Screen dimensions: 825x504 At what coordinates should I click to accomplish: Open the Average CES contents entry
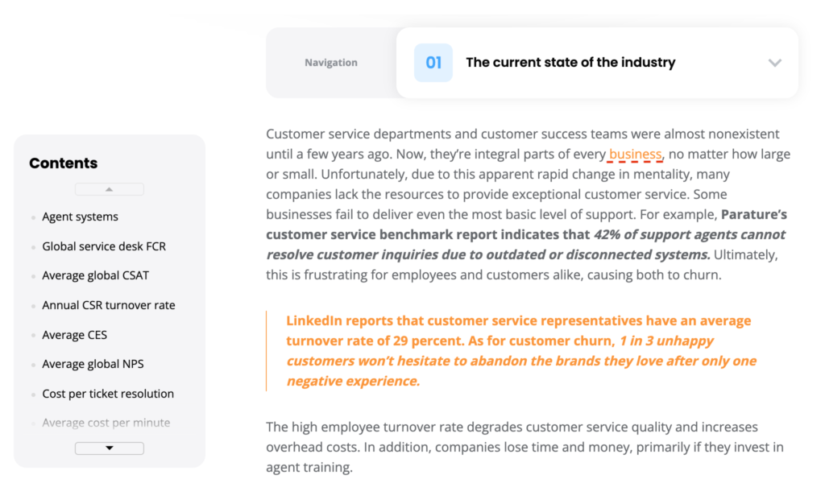pyautogui.click(x=74, y=335)
